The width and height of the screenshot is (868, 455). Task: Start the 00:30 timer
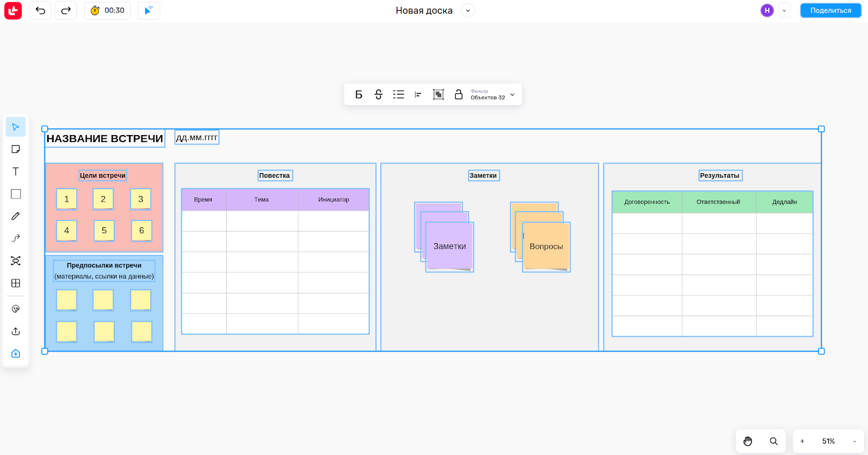click(x=107, y=10)
